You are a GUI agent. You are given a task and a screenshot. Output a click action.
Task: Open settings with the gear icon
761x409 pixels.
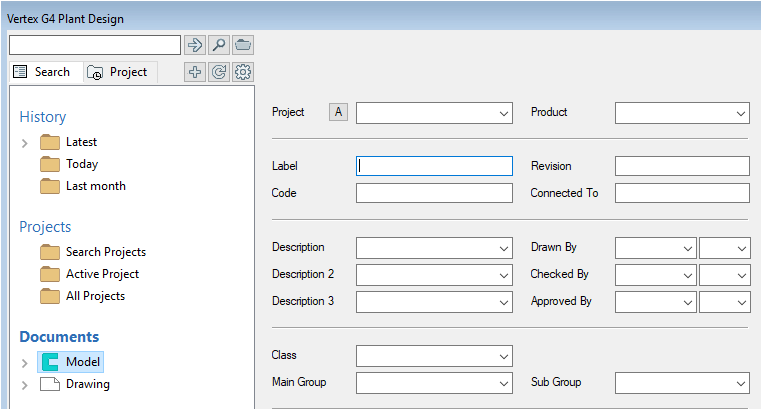pos(242,72)
